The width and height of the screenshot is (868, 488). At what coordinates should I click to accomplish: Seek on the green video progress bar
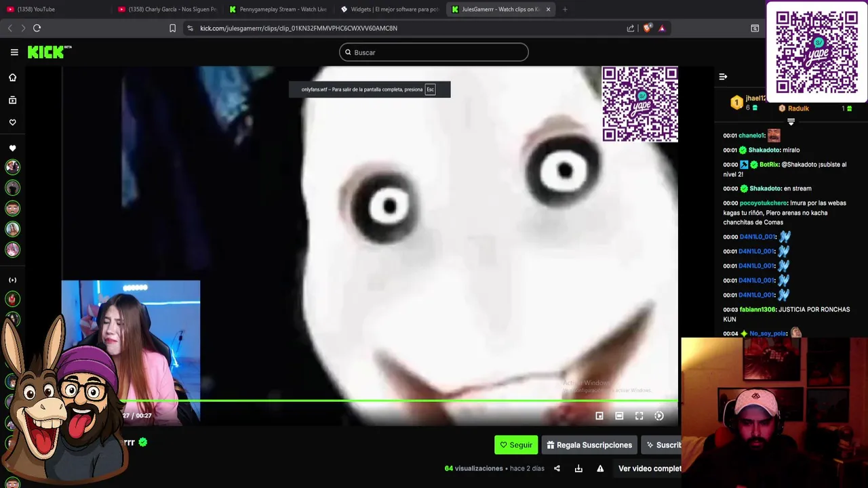[x=400, y=401]
